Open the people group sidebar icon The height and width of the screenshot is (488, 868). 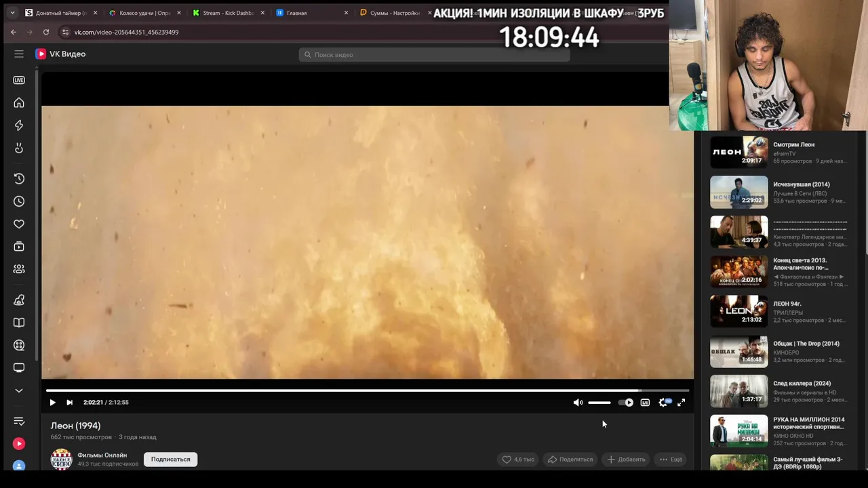pyautogui.click(x=19, y=269)
